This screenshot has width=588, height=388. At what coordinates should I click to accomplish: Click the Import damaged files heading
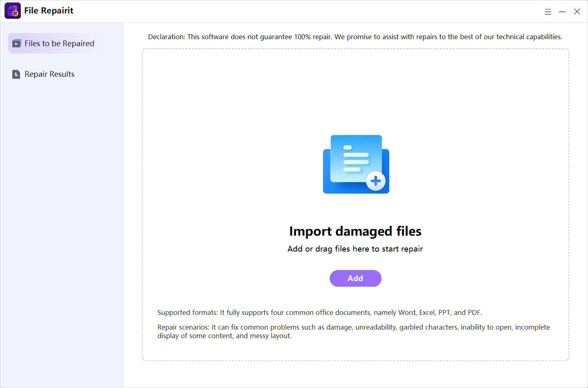click(355, 231)
